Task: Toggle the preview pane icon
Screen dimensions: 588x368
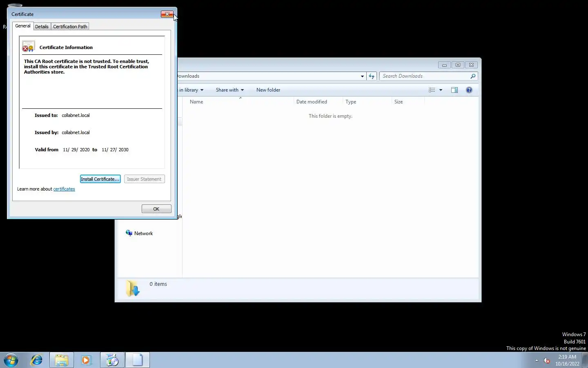Action: (454, 90)
